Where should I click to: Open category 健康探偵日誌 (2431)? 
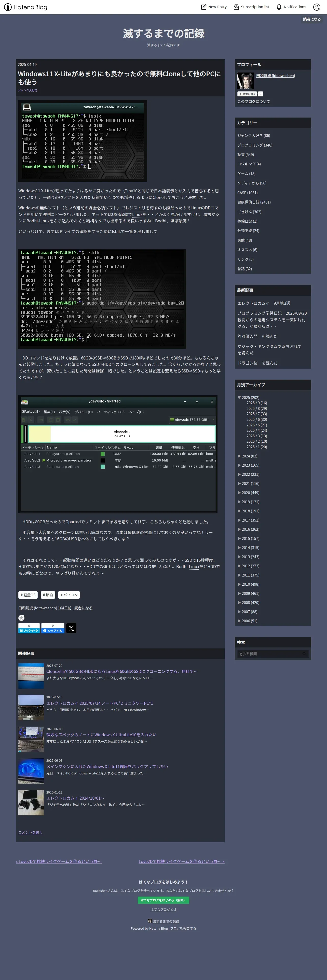(x=254, y=202)
